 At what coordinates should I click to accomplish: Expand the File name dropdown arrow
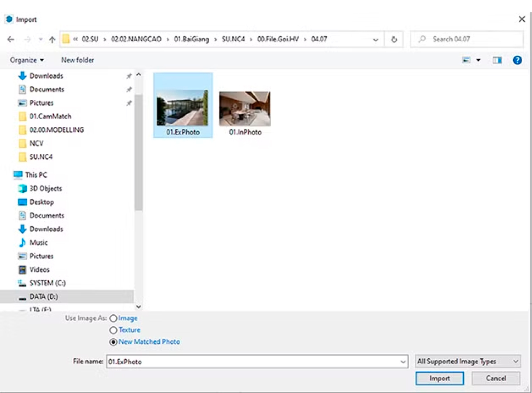click(403, 362)
